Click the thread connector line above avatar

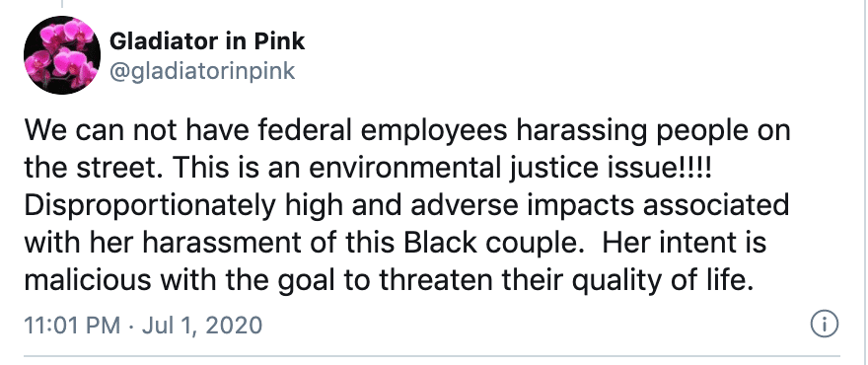(x=62, y=4)
